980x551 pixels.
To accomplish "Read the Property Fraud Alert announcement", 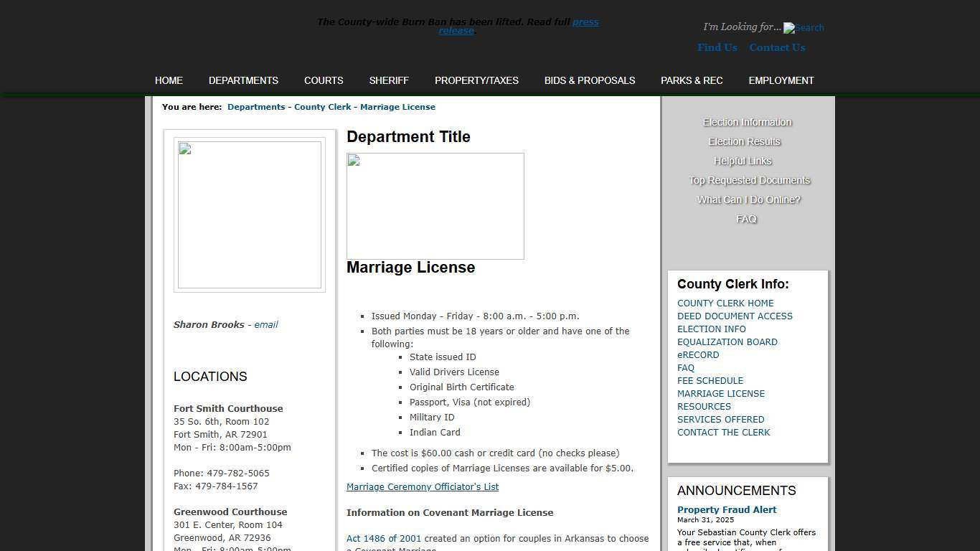I will coord(727,509).
